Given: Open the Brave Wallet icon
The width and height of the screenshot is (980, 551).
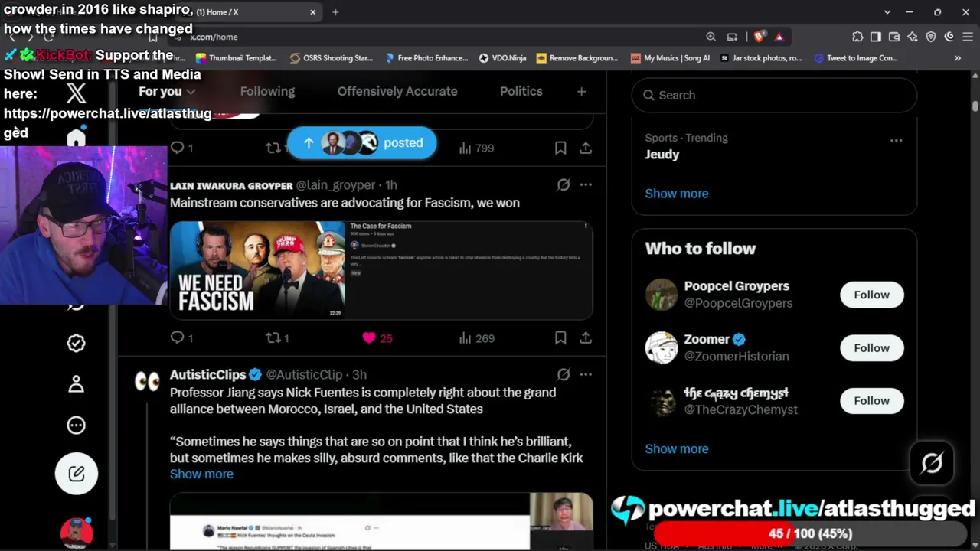Looking at the screenshot, I should (894, 37).
